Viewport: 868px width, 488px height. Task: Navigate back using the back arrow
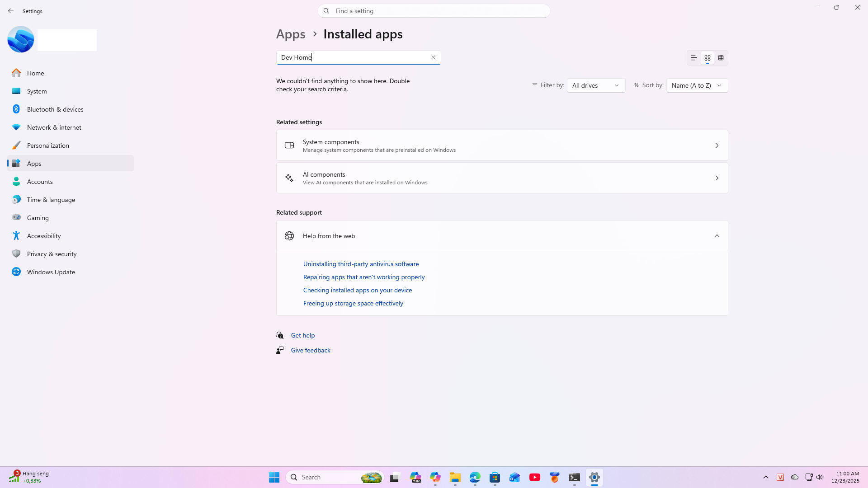pyautogui.click(x=11, y=11)
